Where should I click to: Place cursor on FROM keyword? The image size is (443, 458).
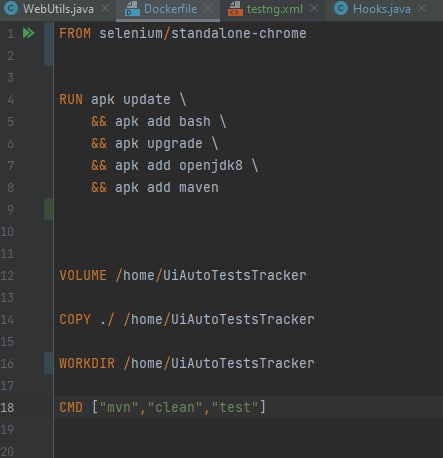pyautogui.click(x=75, y=33)
